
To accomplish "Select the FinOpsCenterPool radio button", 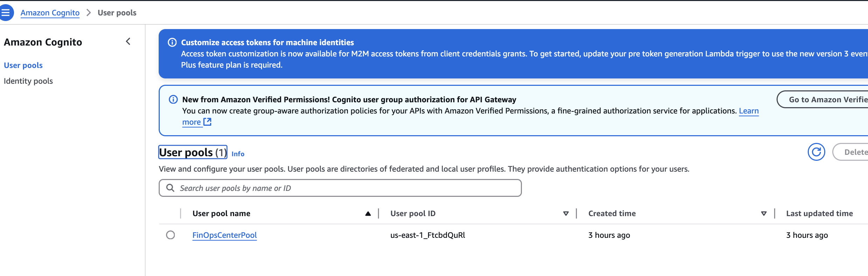I will (170, 235).
